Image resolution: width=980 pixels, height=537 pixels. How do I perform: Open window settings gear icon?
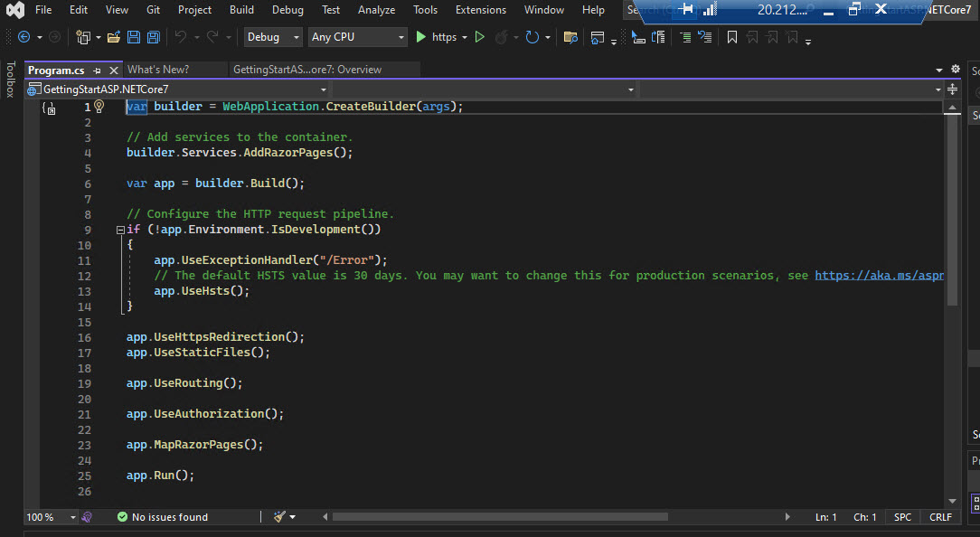click(x=955, y=70)
